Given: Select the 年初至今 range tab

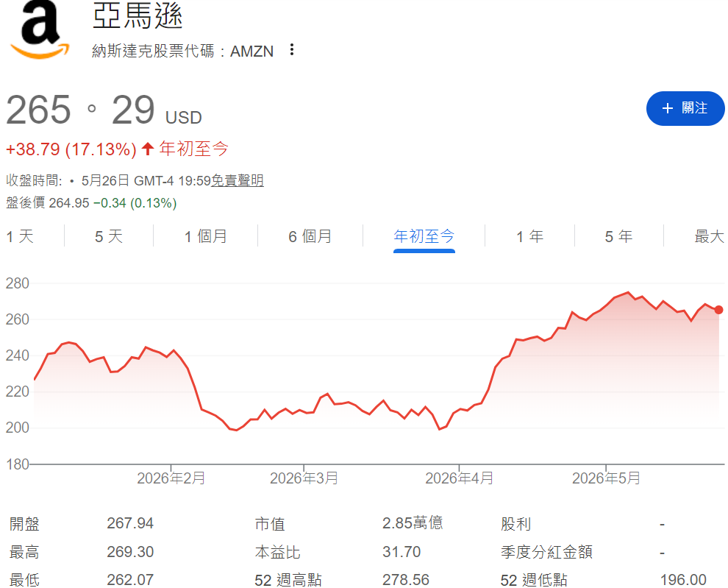Looking at the screenshot, I should point(424,236).
